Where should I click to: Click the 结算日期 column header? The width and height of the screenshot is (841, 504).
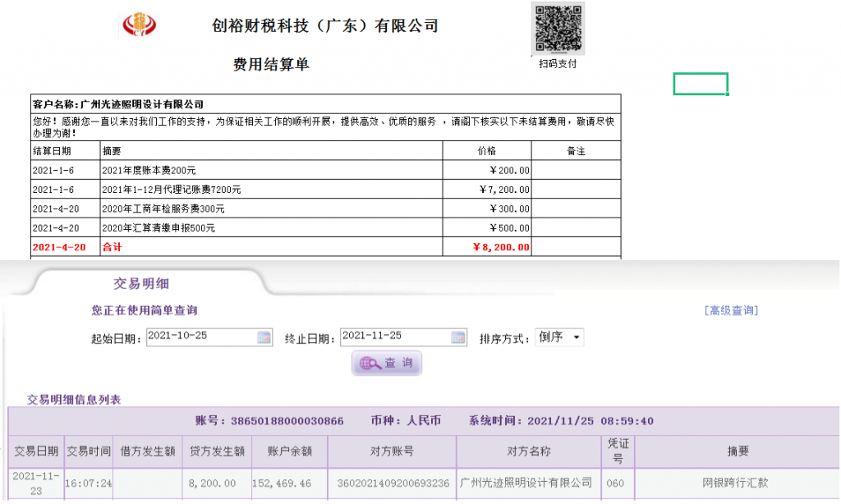pos(66,151)
